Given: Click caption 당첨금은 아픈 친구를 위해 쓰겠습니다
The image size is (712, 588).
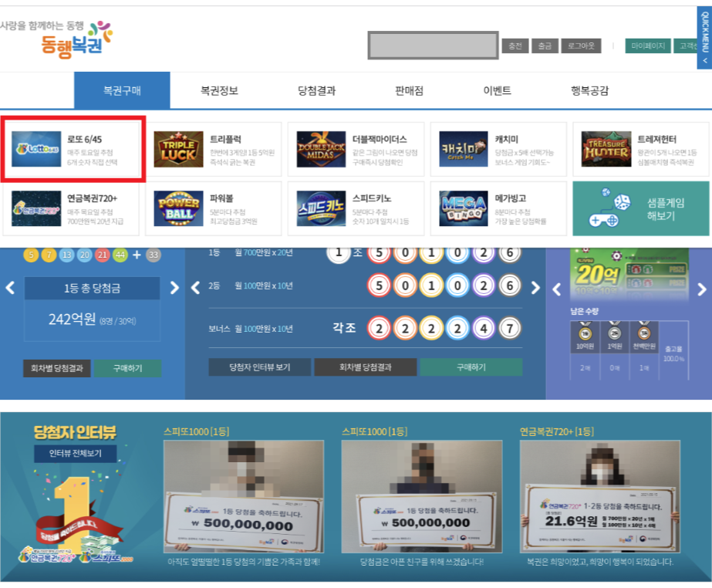Looking at the screenshot, I should (x=422, y=562).
